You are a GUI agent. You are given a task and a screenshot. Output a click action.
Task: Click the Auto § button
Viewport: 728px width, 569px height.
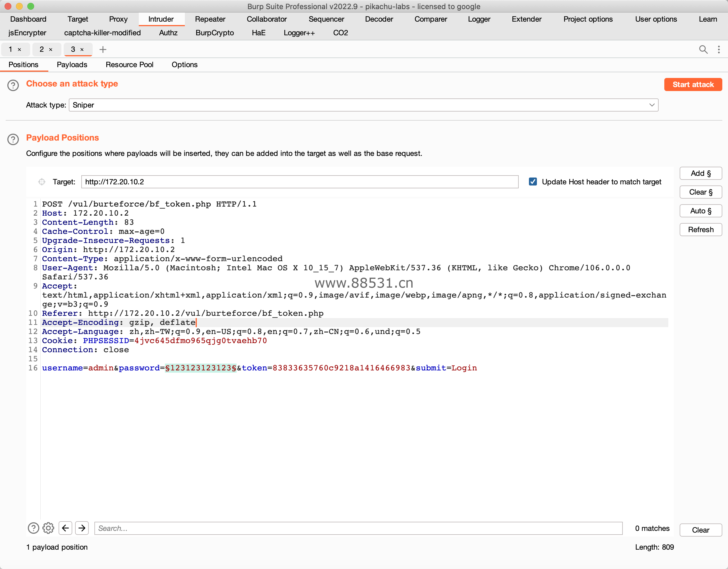[x=701, y=211]
